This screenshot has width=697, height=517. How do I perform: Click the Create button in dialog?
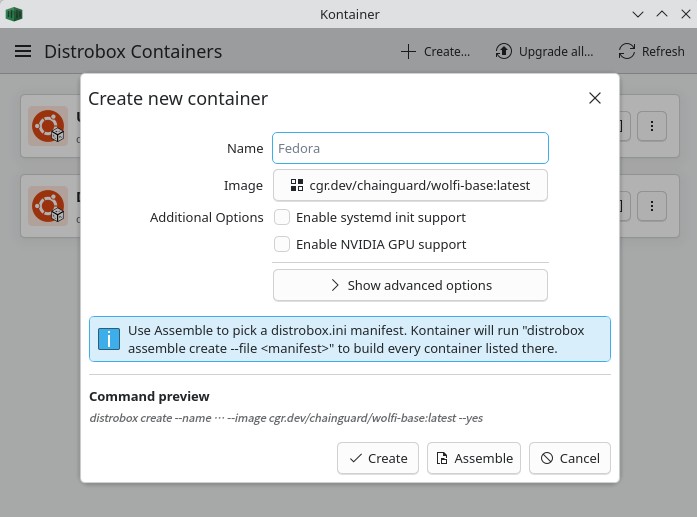tap(378, 458)
